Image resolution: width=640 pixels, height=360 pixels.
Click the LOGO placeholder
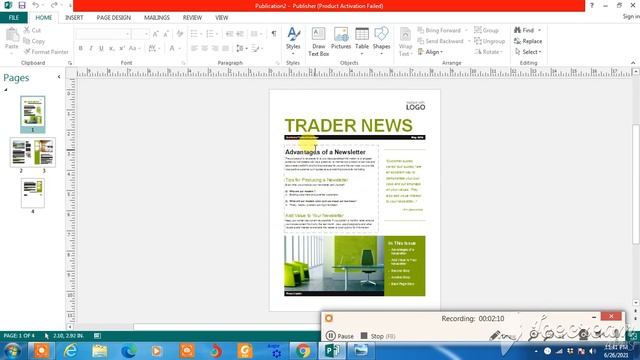415,106
